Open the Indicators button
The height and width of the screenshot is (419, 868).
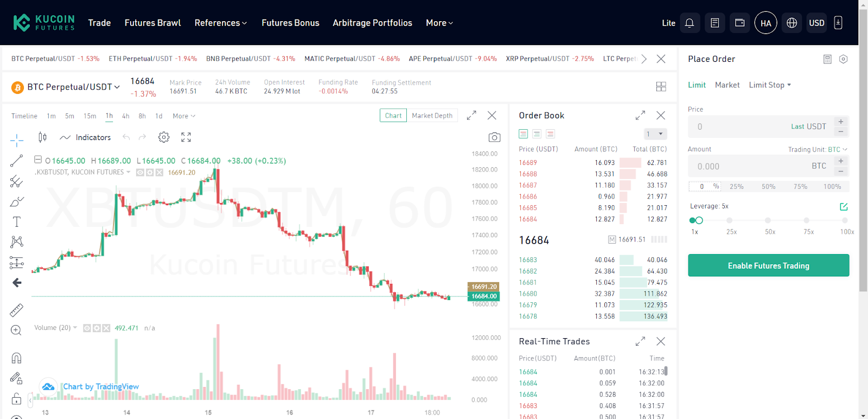coord(85,137)
